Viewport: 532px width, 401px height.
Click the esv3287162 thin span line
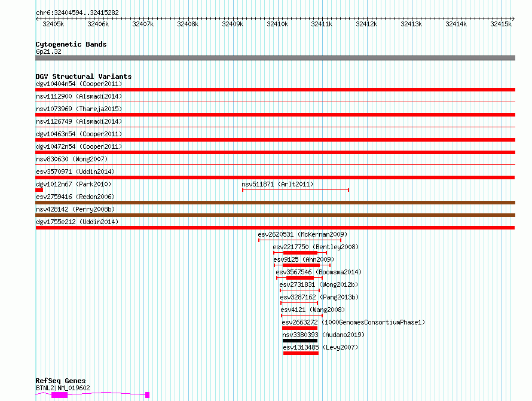click(299, 303)
